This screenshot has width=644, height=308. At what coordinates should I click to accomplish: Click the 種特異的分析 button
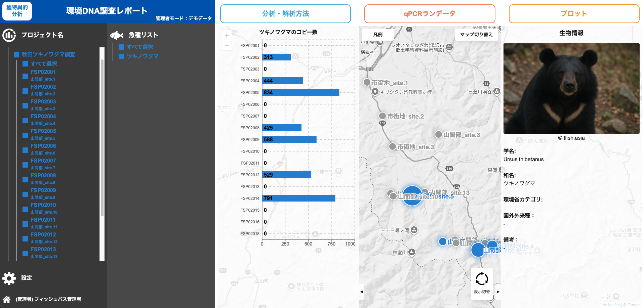tap(17, 11)
